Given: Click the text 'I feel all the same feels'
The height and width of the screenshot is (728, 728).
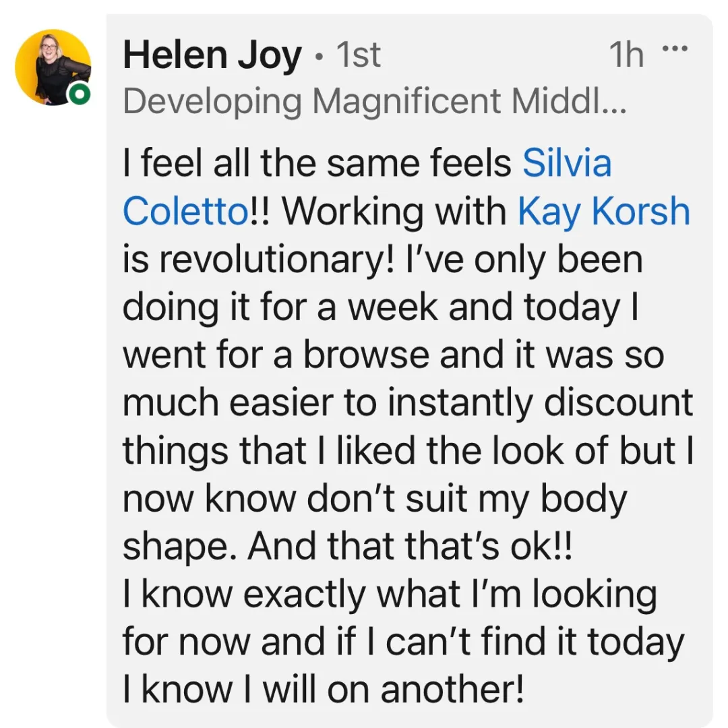Looking at the screenshot, I should 317,164.
